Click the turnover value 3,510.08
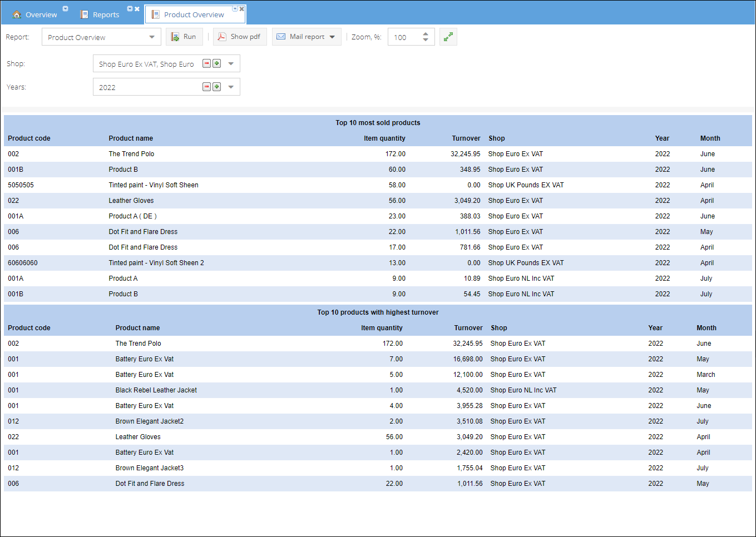The height and width of the screenshot is (537, 756). pos(470,421)
